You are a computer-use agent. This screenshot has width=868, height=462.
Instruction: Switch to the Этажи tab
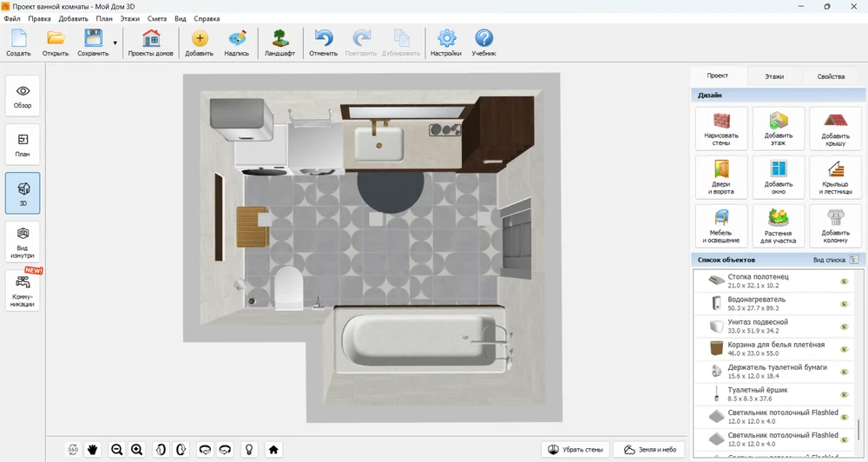pos(774,76)
